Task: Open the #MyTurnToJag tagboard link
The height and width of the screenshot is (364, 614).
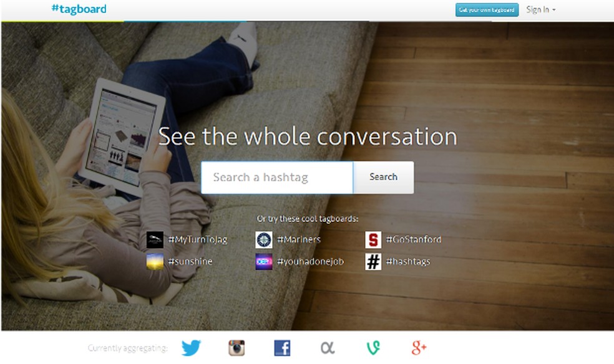Action: 198,240
